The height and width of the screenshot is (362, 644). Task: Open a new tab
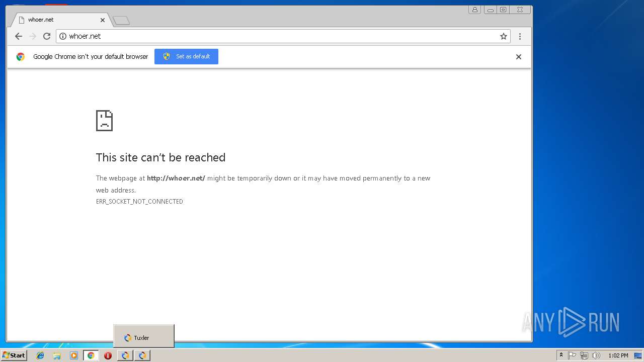point(121,21)
